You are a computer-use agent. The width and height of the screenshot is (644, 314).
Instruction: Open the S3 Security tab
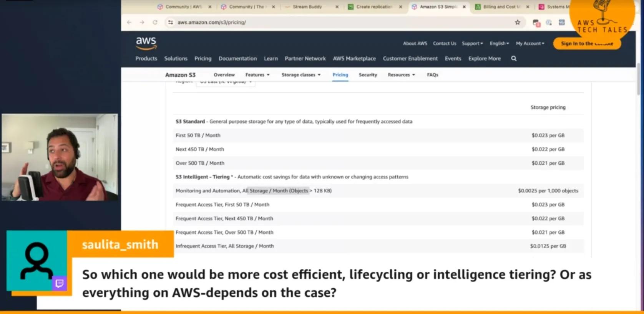click(x=368, y=75)
